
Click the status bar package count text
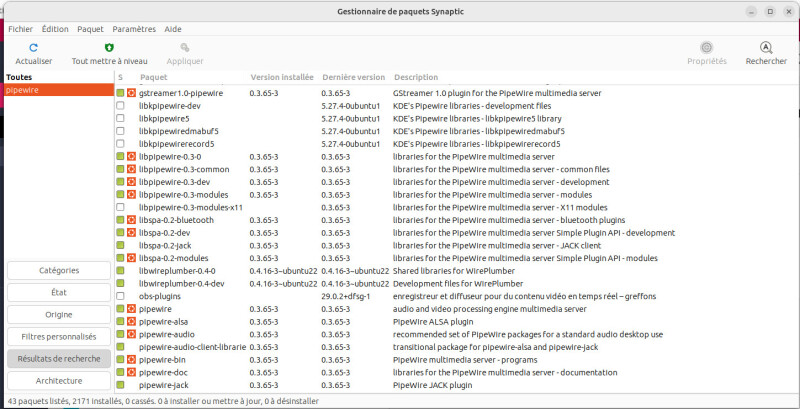click(x=163, y=401)
